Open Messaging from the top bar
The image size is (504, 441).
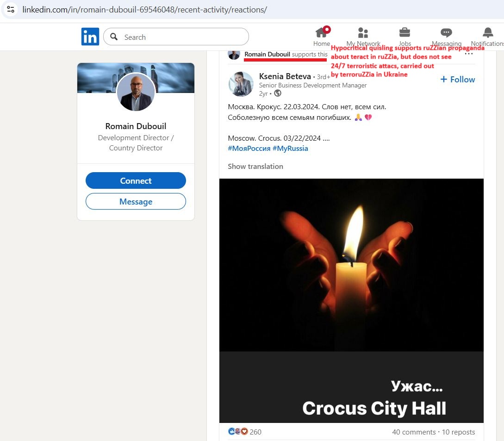point(446,37)
